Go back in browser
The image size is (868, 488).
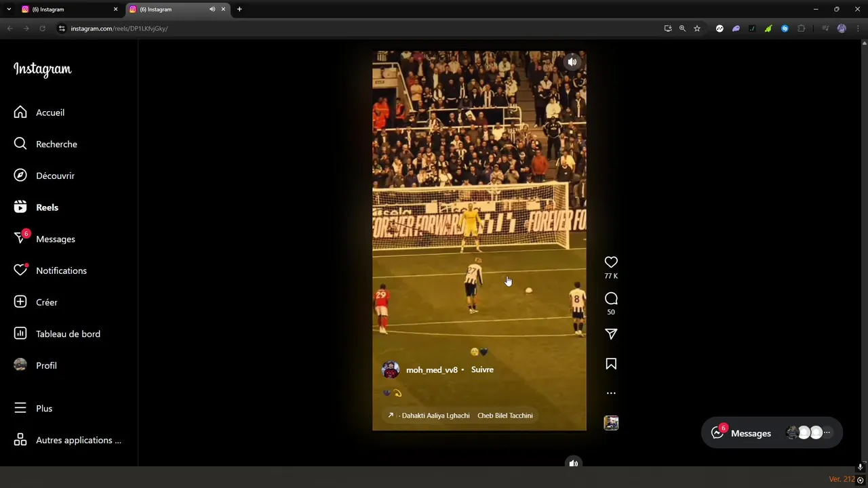coord(9,28)
